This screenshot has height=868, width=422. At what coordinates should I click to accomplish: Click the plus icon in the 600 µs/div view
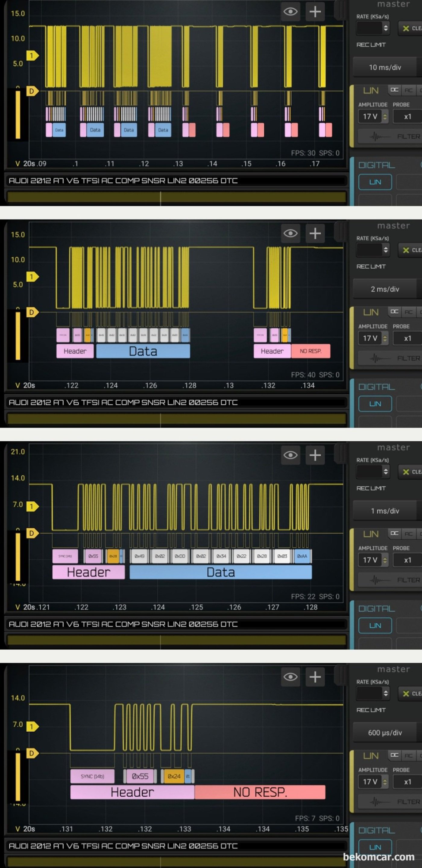pyautogui.click(x=315, y=677)
